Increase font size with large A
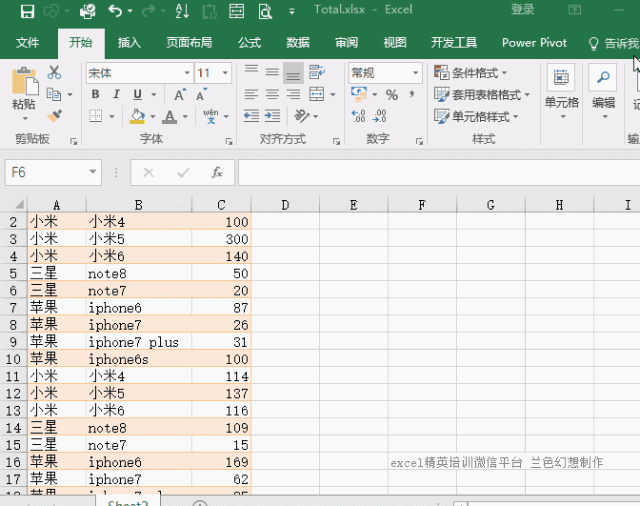This screenshot has width=640, height=506. [x=180, y=95]
